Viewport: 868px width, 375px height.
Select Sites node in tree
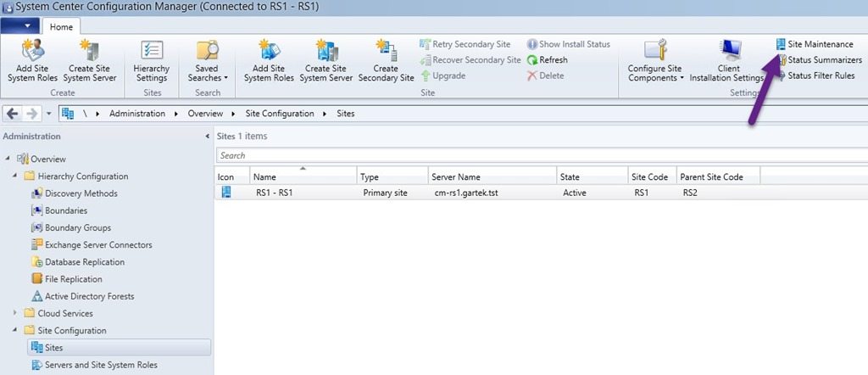point(119,348)
